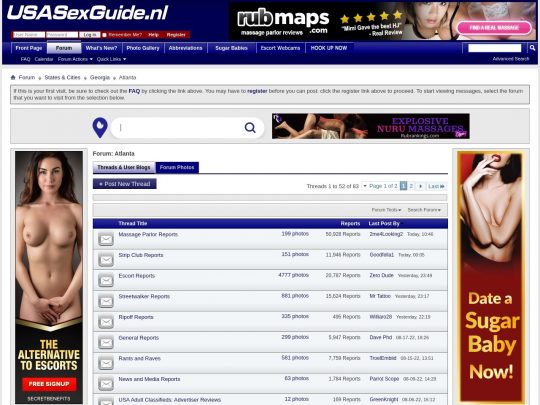Open the Ripoff Reports thread

[136, 317]
